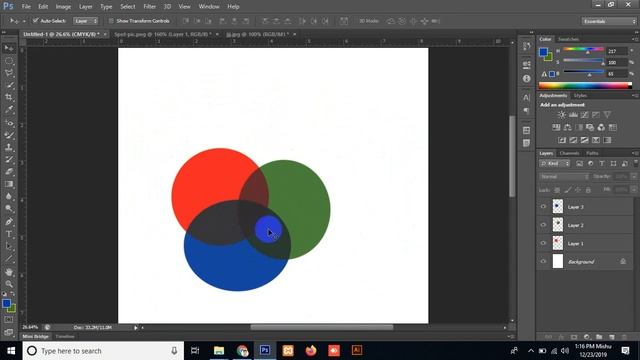This screenshot has width=640, height=360.
Task: Click the hue H slider track
Action: [583, 49]
